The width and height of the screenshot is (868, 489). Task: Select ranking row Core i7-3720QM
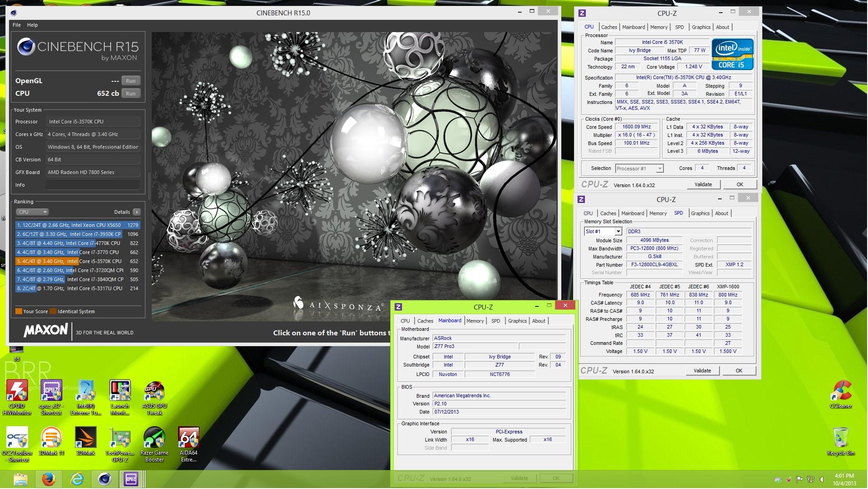pyautogui.click(x=78, y=270)
